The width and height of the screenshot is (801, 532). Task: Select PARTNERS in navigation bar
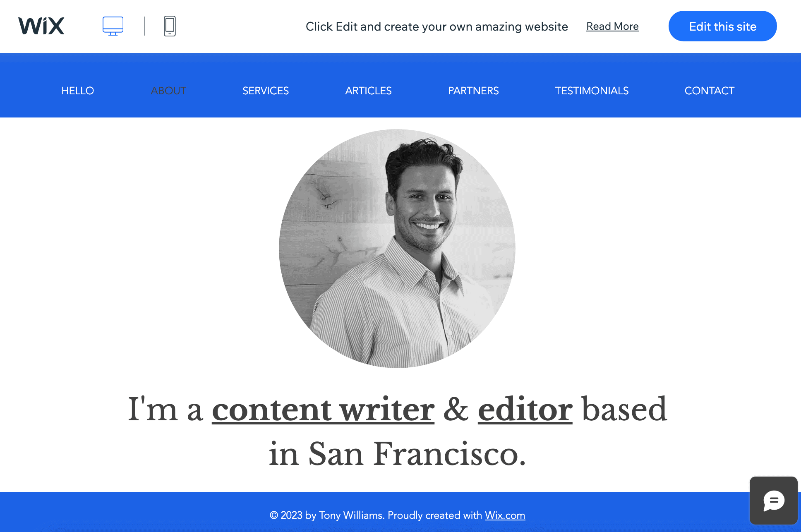coord(473,91)
